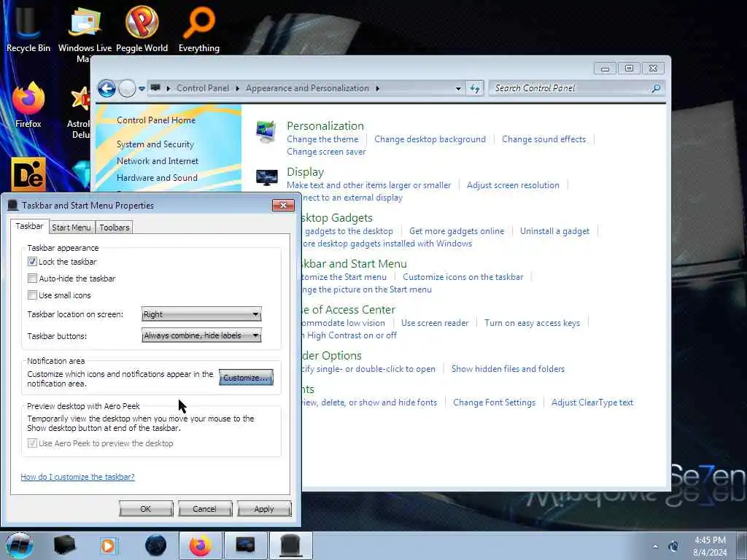Open the media player taskbar icon
This screenshot has height=560, width=747.
(108, 545)
